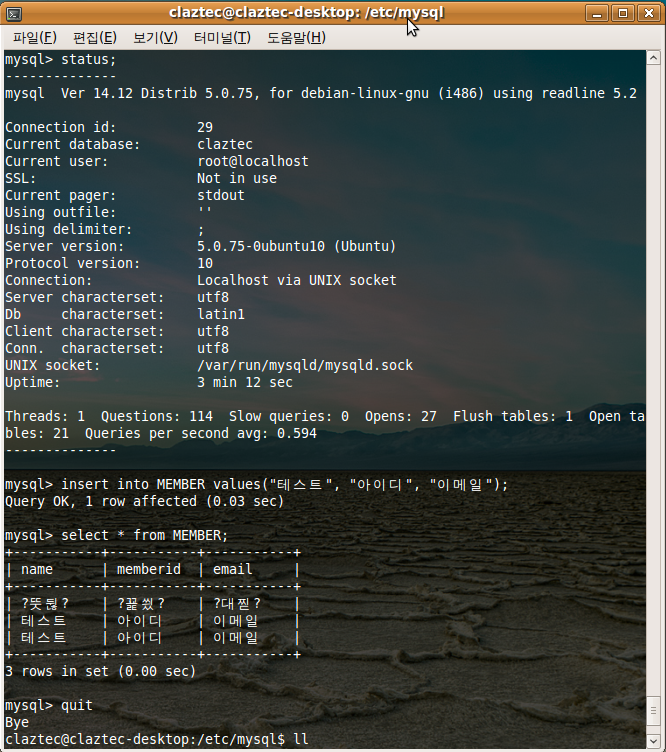The height and width of the screenshot is (752, 666).
Task: Click the Conn. characterset 'utf8' value
Action: [213, 349]
